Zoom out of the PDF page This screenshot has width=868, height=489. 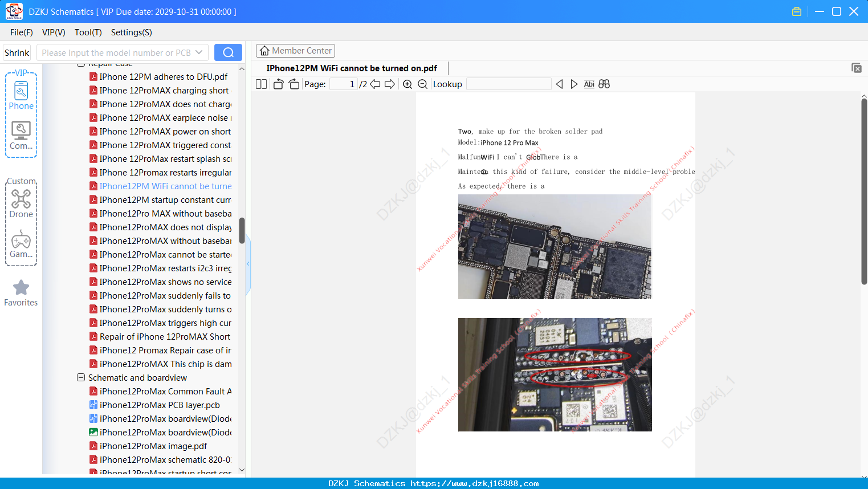422,84
